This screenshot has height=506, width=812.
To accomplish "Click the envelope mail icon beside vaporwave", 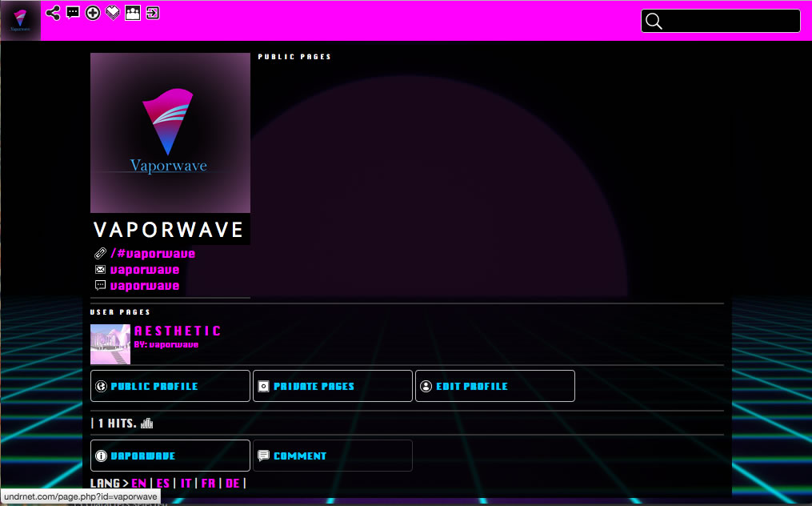I will (x=100, y=269).
